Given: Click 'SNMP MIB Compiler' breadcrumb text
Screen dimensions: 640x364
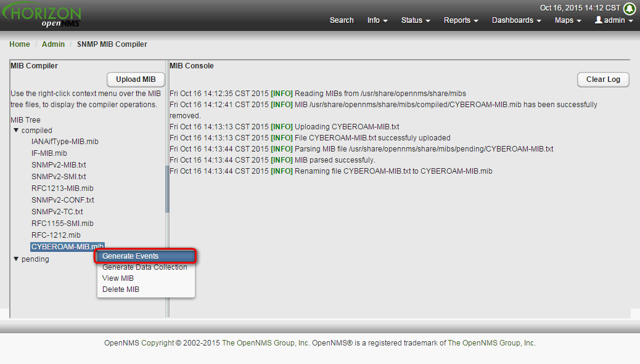Looking at the screenshot, I should (112, 44).
